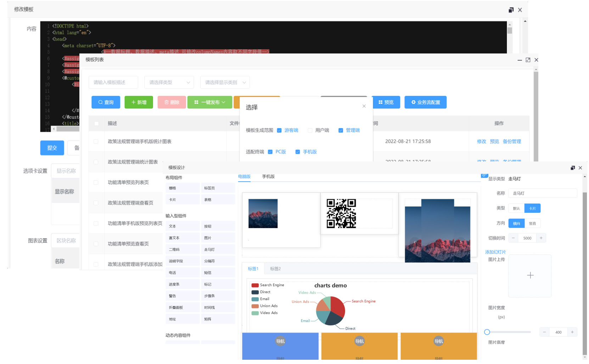Open the 请选择显示类别 dropdown

[x=225, y=82]
